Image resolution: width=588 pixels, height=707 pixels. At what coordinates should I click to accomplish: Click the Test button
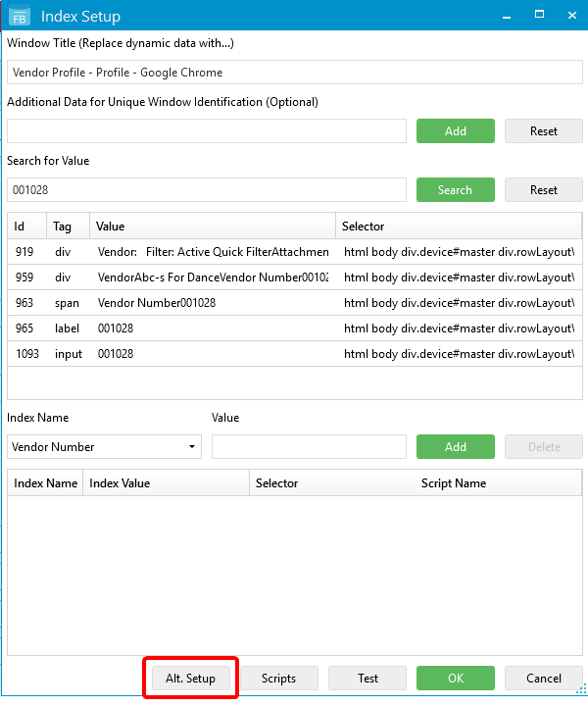(x=367, y=679)
